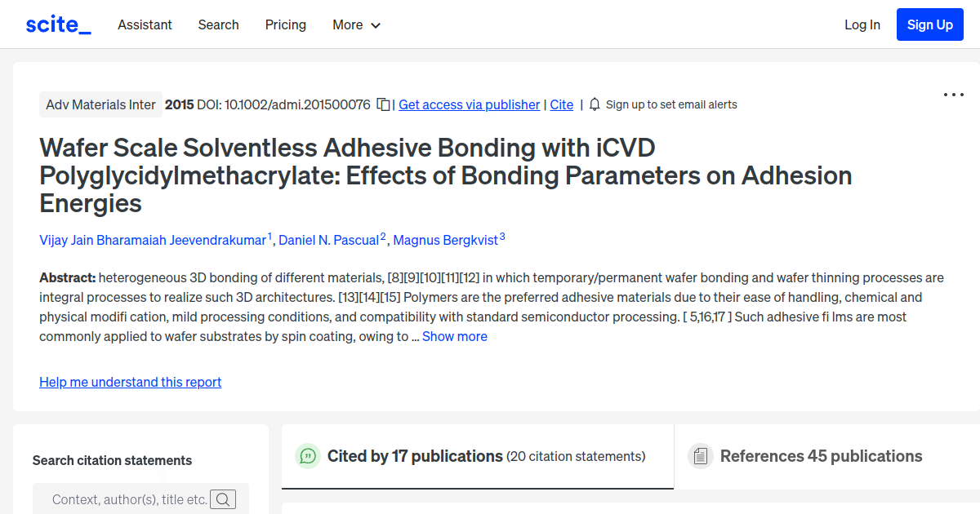
Task: Click the Sign Up button
Action: 929,24
